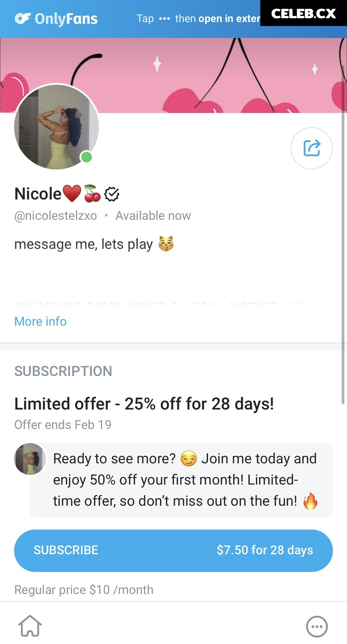Tap the share profile icon button

[x=311, y=148]
